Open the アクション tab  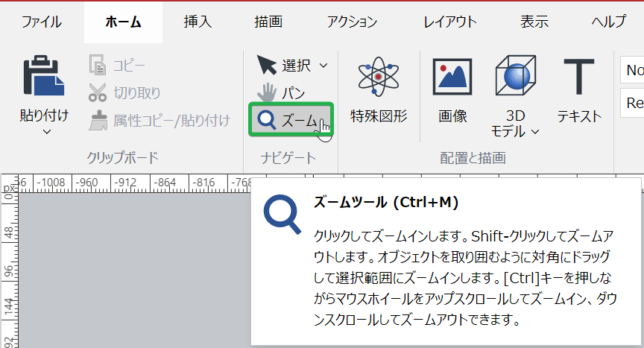pyautogui.click(x=352, y=22)
